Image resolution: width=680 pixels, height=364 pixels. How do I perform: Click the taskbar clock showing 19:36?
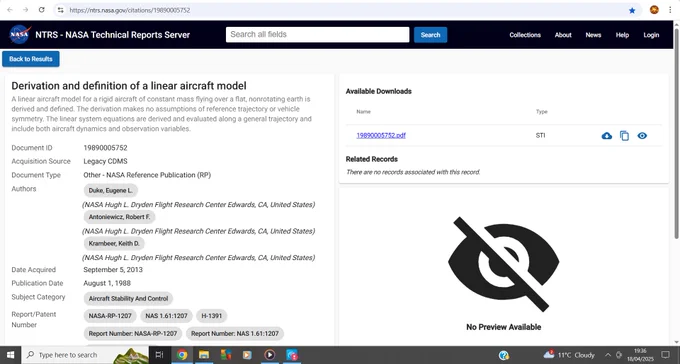click(640, 355)
